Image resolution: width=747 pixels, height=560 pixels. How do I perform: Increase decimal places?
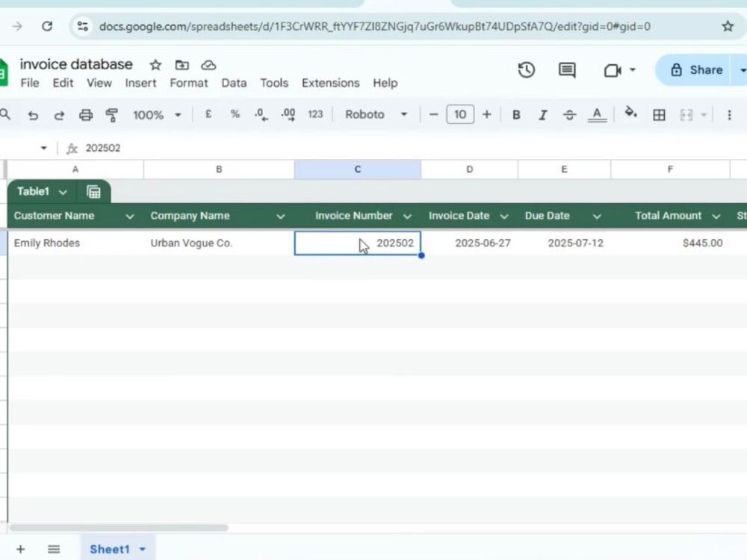(288, 115)
